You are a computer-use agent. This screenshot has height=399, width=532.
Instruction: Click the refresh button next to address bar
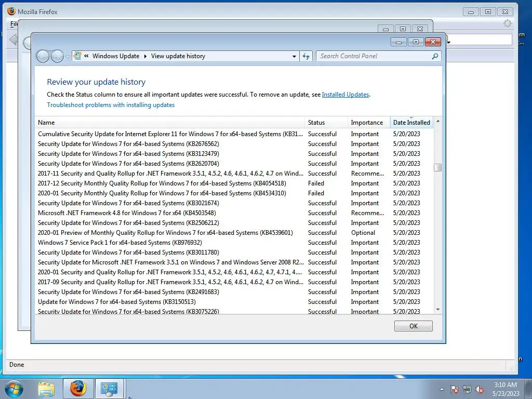coord(306,56)
